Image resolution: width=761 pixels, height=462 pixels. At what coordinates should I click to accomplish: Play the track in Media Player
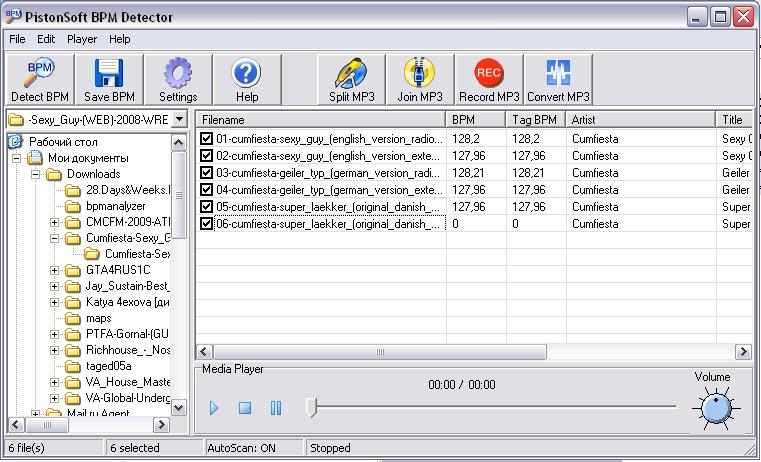214,408
